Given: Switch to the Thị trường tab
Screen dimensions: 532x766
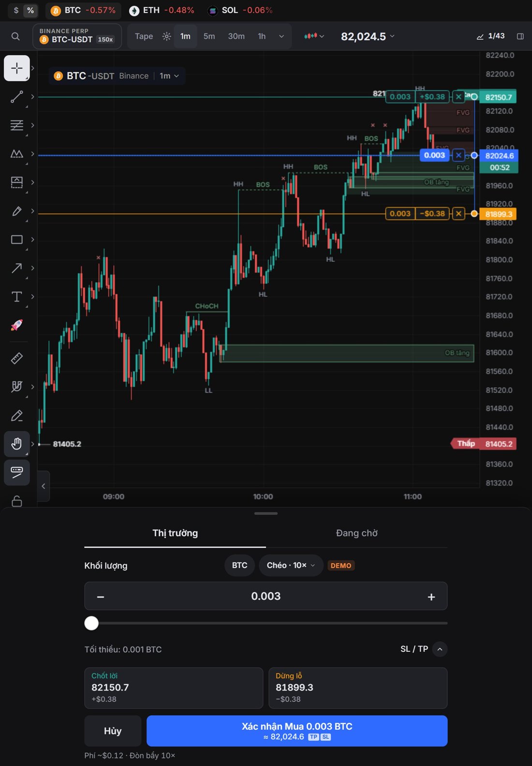Looking at the screenshot, I should (x=175, y=533).
